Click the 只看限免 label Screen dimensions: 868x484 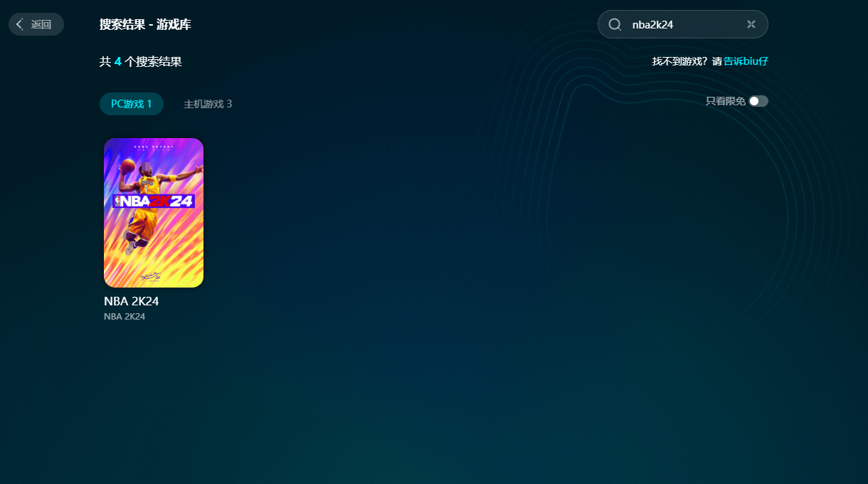725,101
